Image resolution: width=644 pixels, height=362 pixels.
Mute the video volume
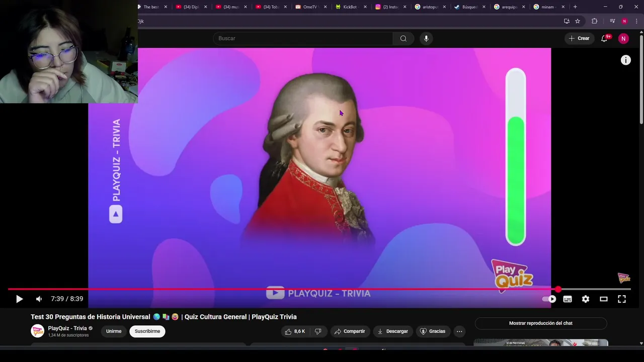click(x=39, y=299)
